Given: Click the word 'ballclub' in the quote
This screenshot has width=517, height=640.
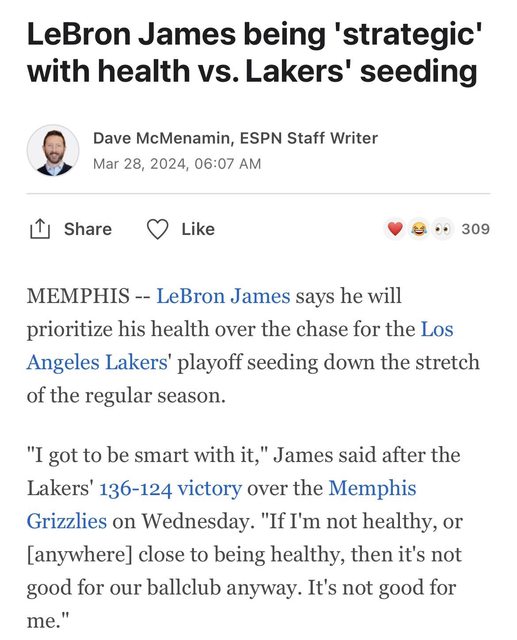Looking at the screenshot, I should coord(184,588).
